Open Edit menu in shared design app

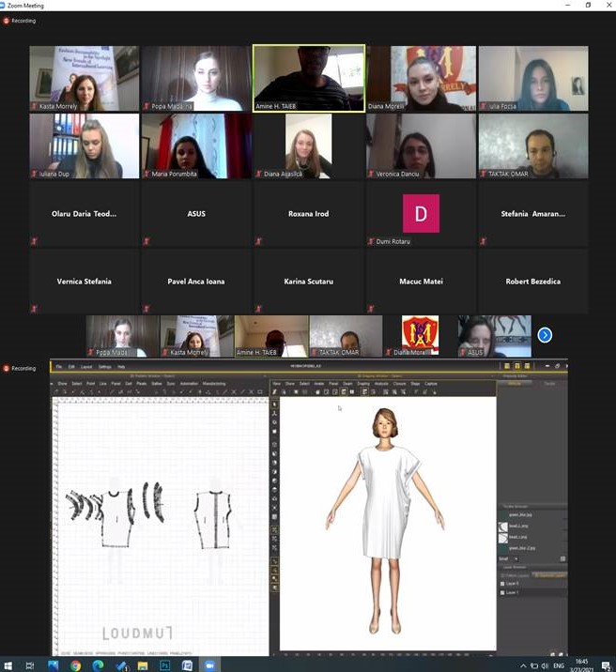pyautogui.click(x=71, y=367)
